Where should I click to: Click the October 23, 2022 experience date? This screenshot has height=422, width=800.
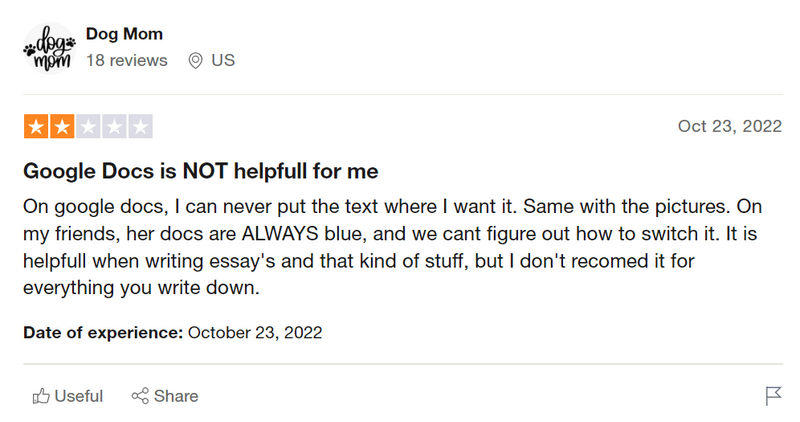[255, 333]
